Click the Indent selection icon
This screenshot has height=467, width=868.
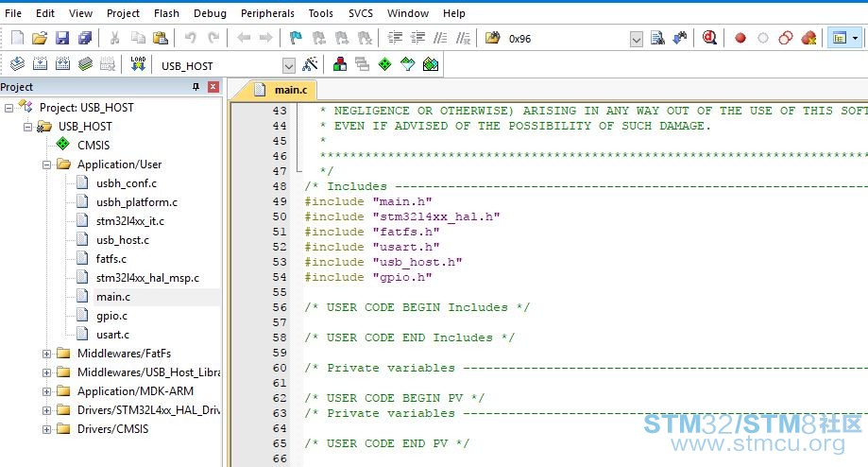click(395, 38)
